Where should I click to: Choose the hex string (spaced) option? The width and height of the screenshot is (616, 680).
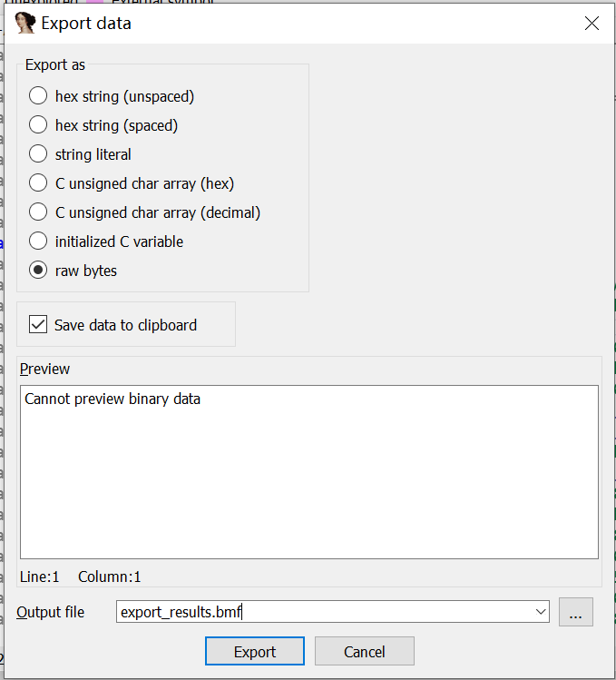pos(38,125)
